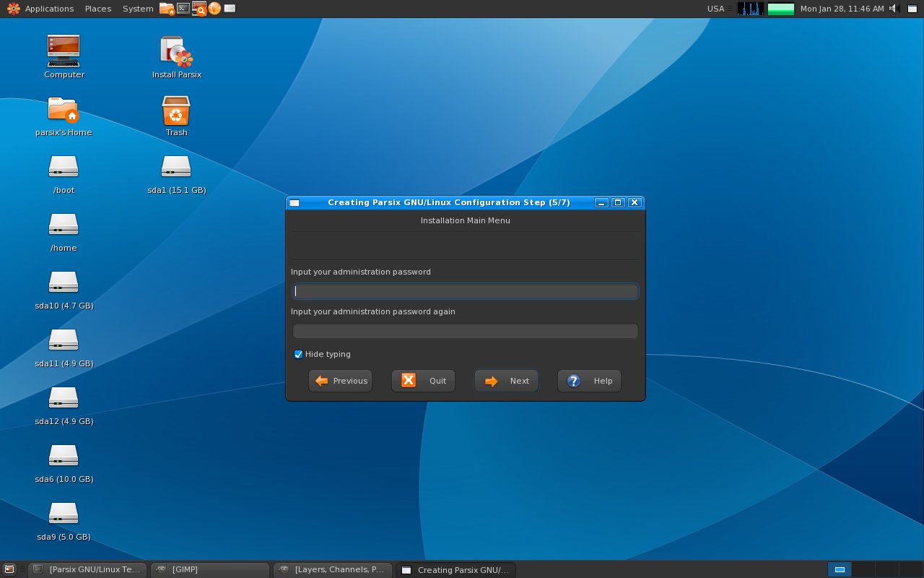The height and width of the screenshot is (578, 924).
Task: Switch to Layers, Channels taskbar window
Action: (x=334, y=569)
